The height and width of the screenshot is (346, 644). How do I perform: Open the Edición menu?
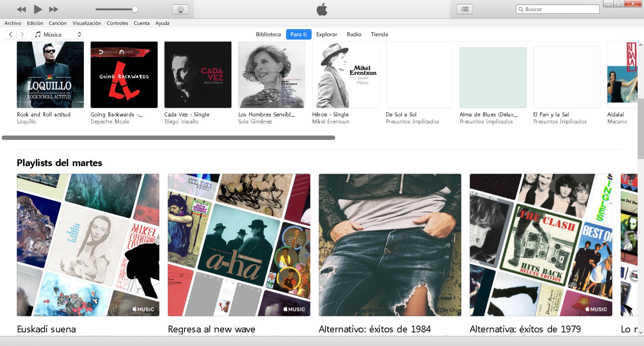click(35, 23)
